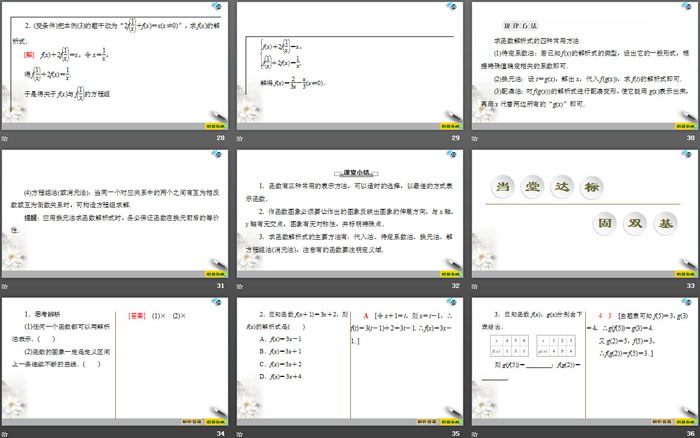
Task: Select the slide 36 thumbnail with tables
Action: click(585, 362)
